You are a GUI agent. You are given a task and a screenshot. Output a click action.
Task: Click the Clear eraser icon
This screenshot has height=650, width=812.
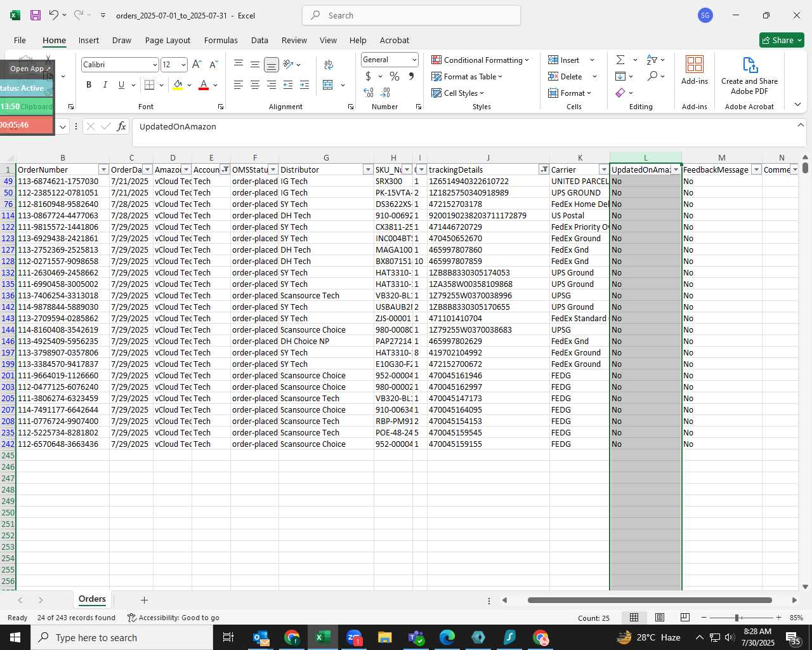(x=620, y=93)
